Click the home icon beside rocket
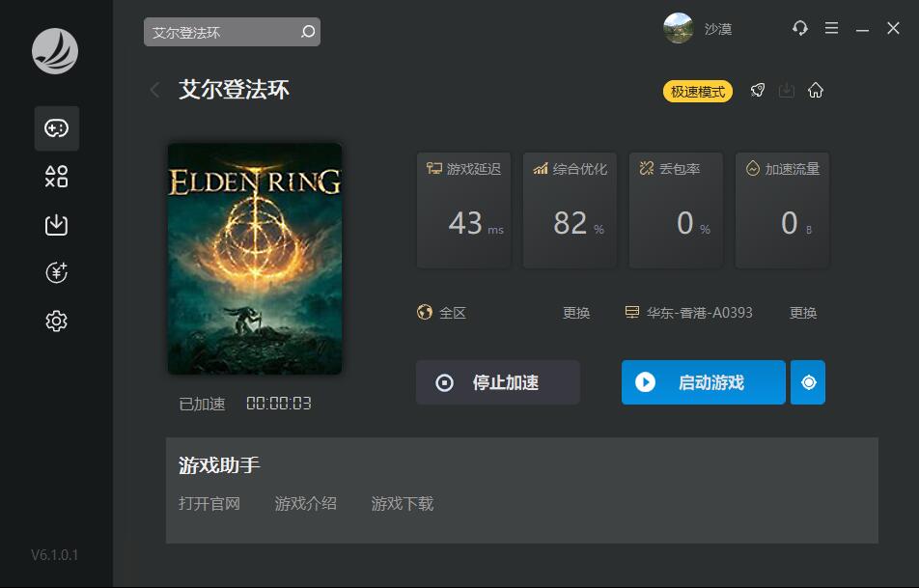The width and height of the screenshot is (919, 588). tap(816, 91)
